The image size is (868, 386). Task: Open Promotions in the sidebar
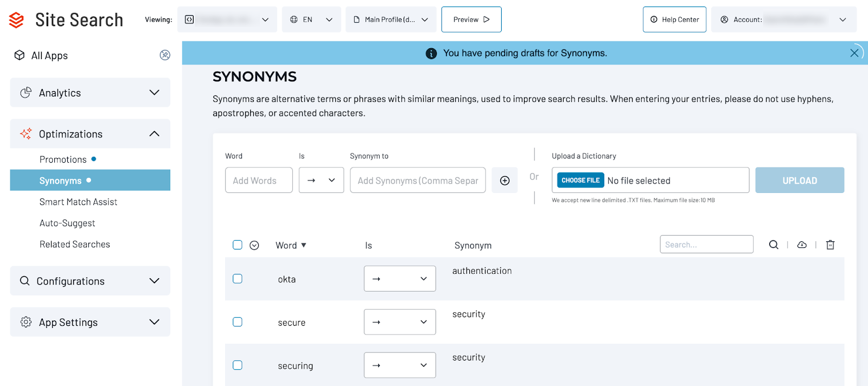point(63,159)
